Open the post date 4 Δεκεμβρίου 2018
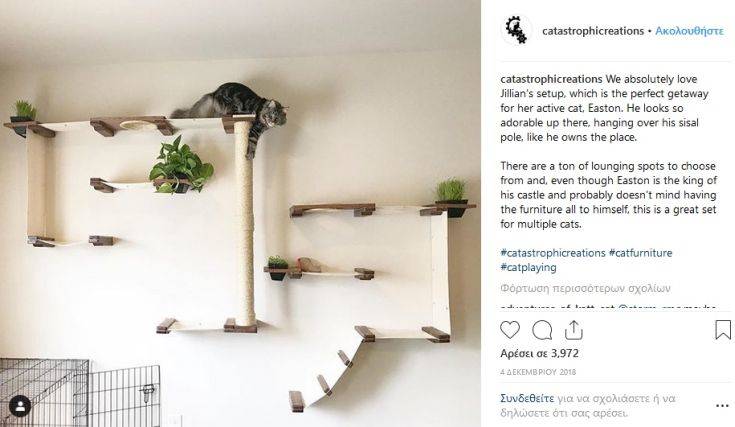 538,372
